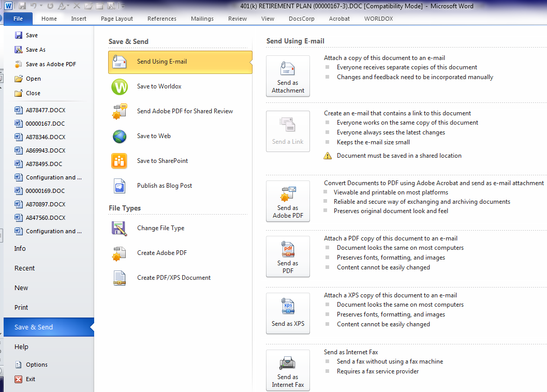Choose Open in the File menu
The image size is (547, 392).
(x=28, y=79)
